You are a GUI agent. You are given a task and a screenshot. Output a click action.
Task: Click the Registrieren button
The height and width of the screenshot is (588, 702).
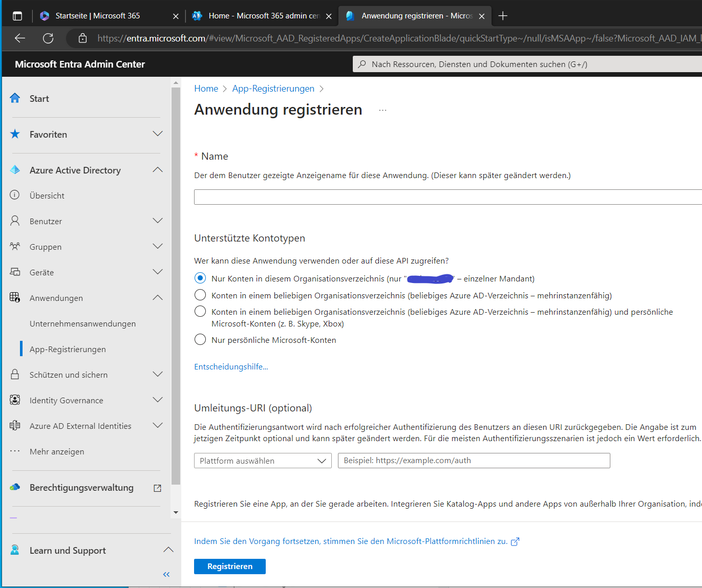pos(229,566)
